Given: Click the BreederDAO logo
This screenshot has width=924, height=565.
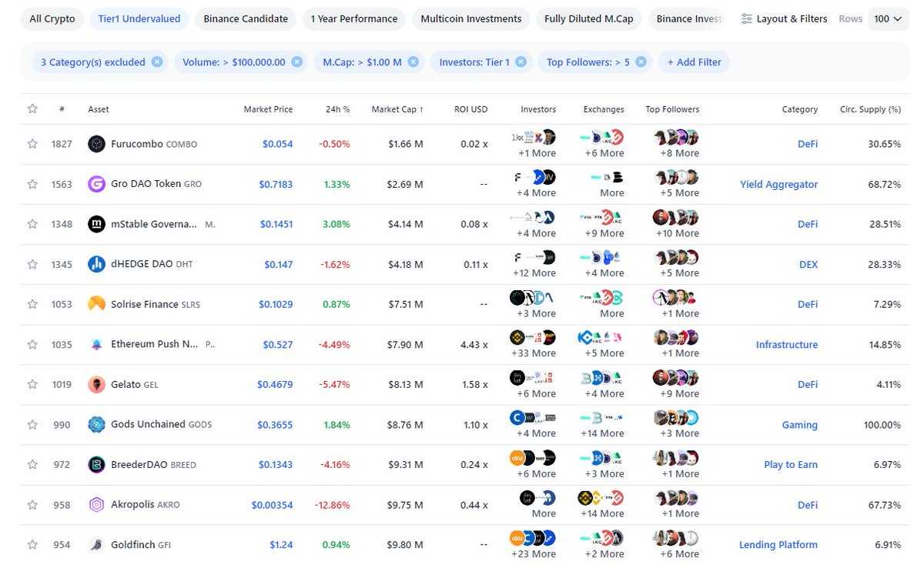Looking at the screenshot, I should (x=96, y=464).
